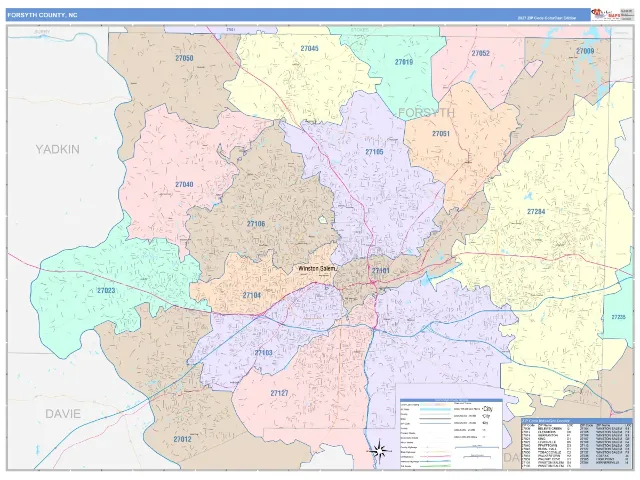Click the DAVIE county name
This screenshot has width=640, height=480.
63,414
